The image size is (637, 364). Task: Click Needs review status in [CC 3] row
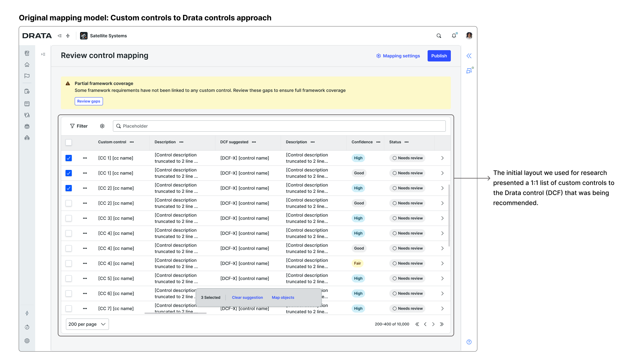click(x=407, y=218)
